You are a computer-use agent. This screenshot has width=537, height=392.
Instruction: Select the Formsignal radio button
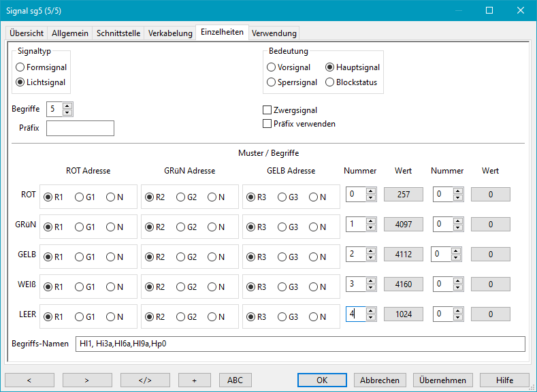click(20, 67)
